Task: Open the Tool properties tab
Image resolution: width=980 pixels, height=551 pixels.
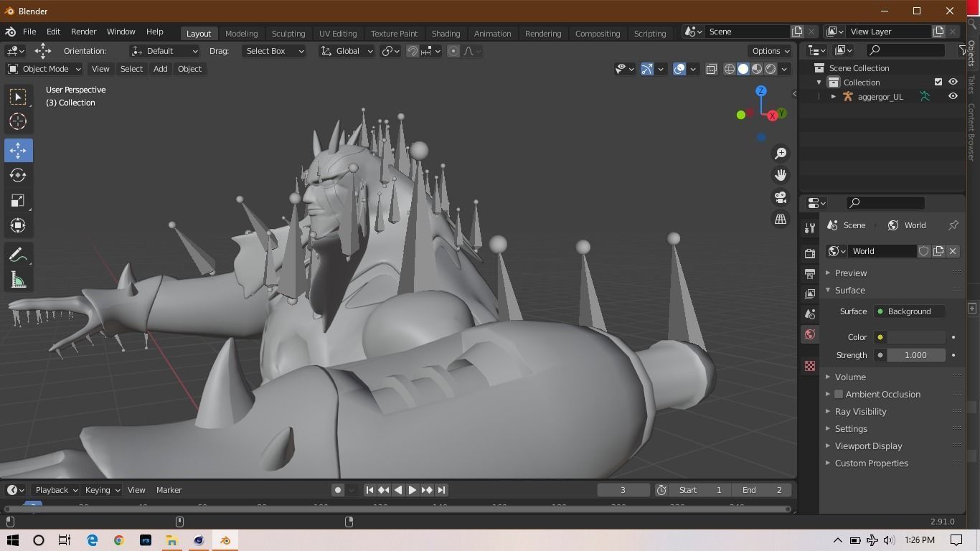Action: click(x=810, y=227)
